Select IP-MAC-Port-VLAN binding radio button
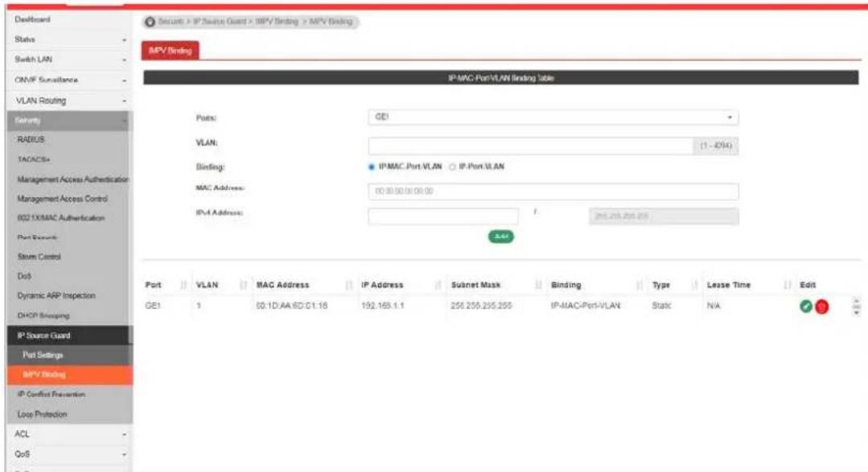Image resolution: width=868 pixels, height=472 pixels. pos(372,167)
